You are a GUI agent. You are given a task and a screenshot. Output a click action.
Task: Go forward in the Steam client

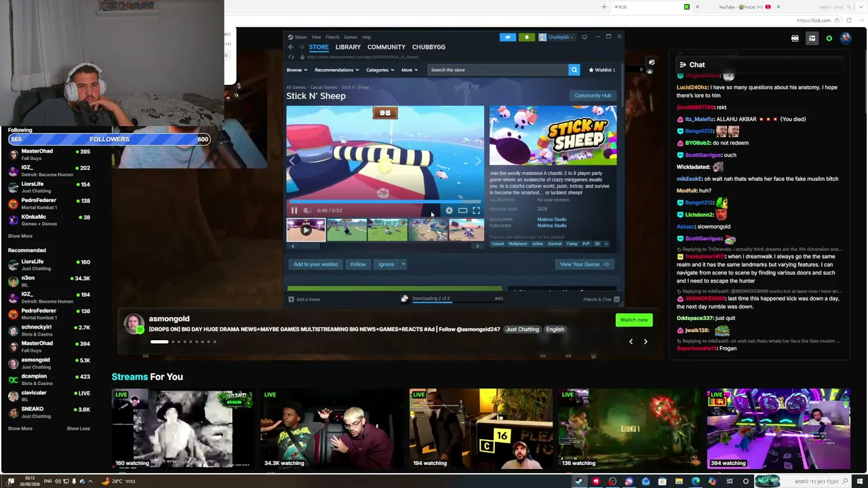coord(301,47)
